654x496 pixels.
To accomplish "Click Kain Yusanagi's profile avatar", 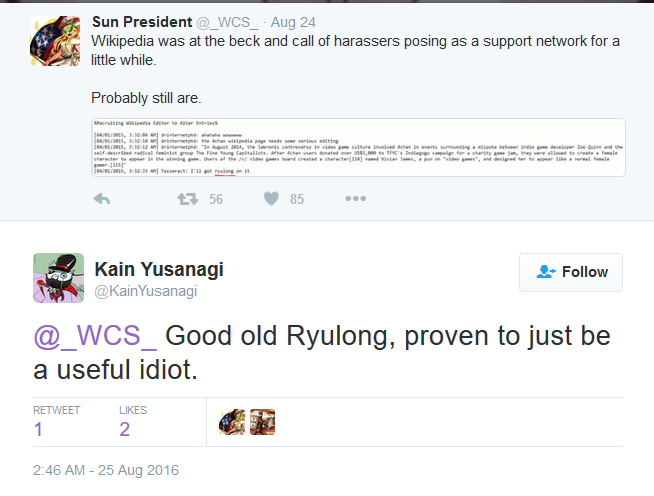I will tap(58, 278).
